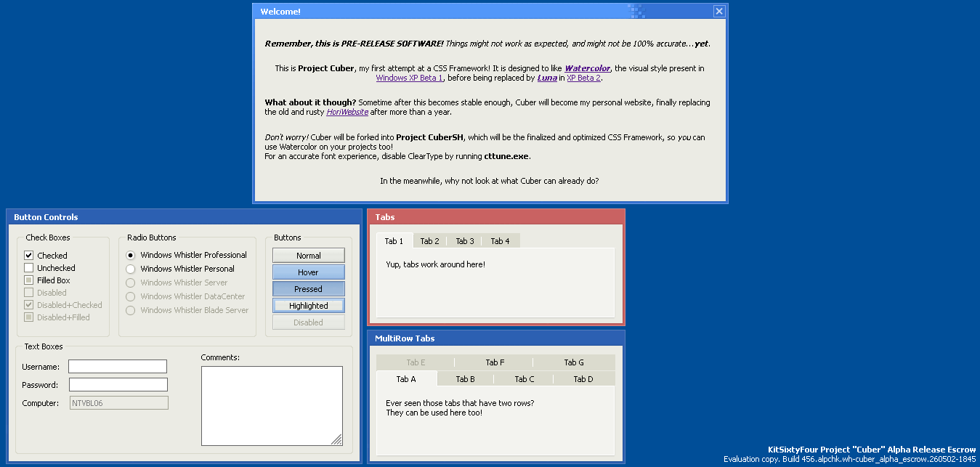Click the Disabled checkbox
The image size is (980, 467).
click(29, 293)
